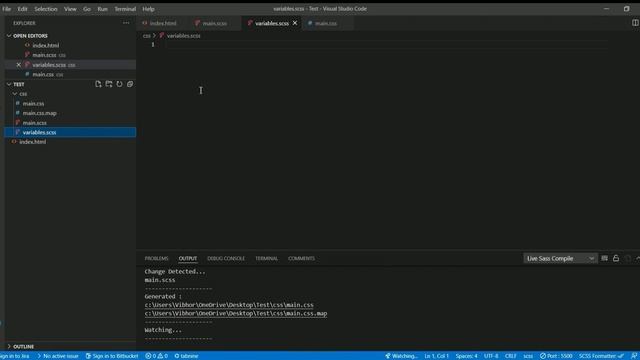Select variables.scss in the file tree

point(70,132)
